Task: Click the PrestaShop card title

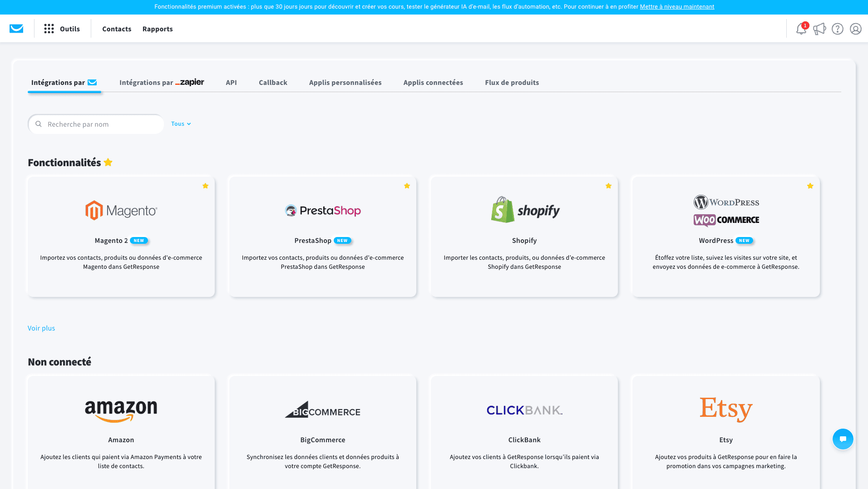Action: [x=313, y=241]
